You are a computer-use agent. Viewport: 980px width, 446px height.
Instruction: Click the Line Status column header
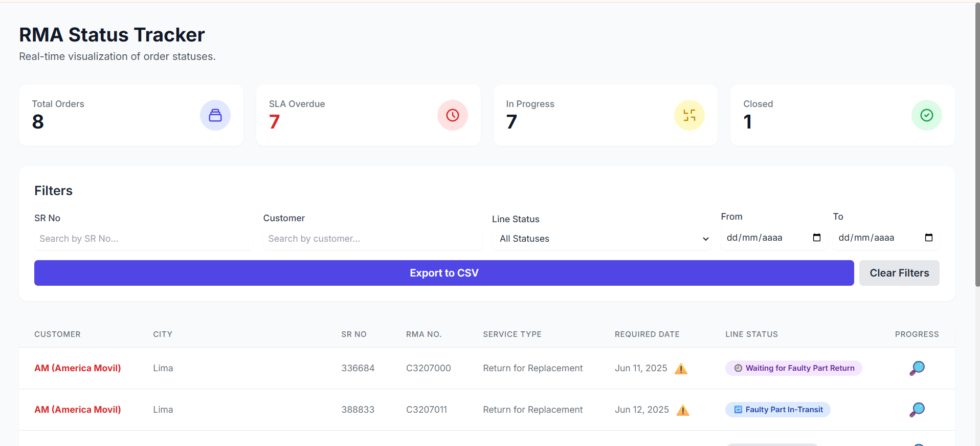tap(751, 334)
